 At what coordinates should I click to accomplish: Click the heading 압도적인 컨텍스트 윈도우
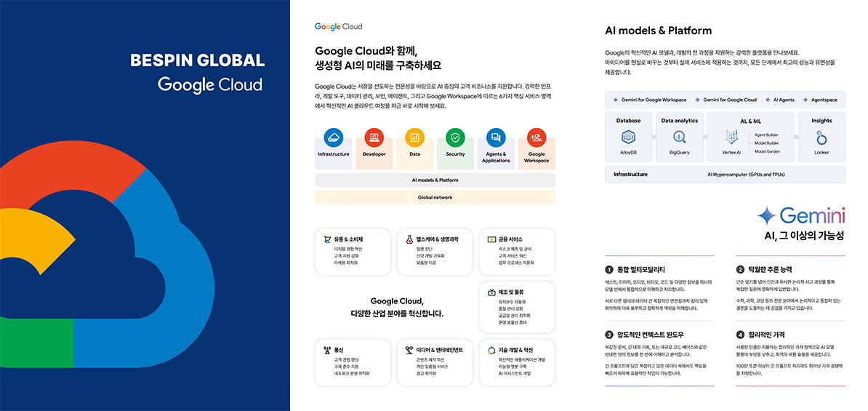[x=651, y=335]
